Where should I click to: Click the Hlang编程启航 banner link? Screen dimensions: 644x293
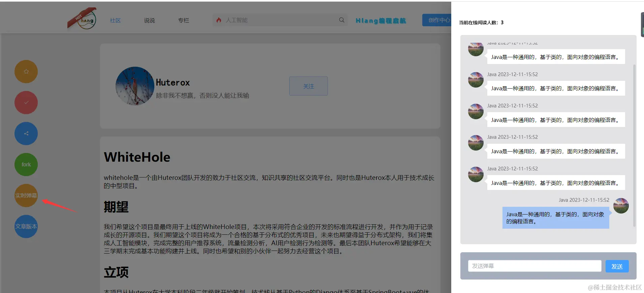pos(381,21)
